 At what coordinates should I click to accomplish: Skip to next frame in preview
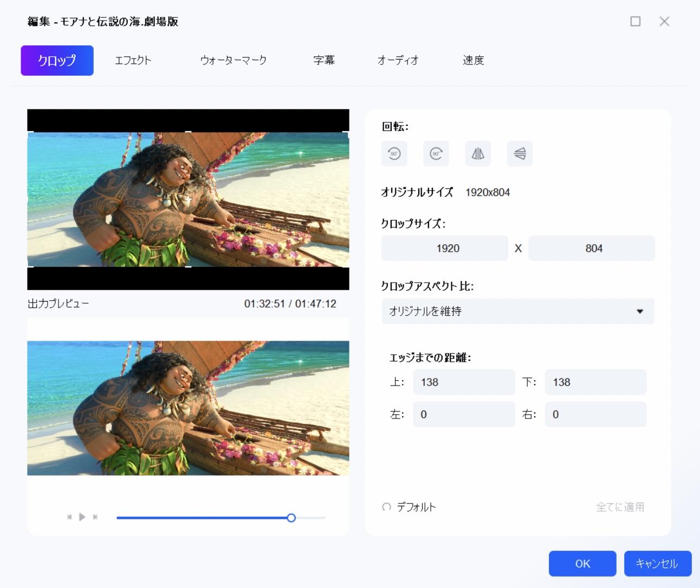[95, 517]
